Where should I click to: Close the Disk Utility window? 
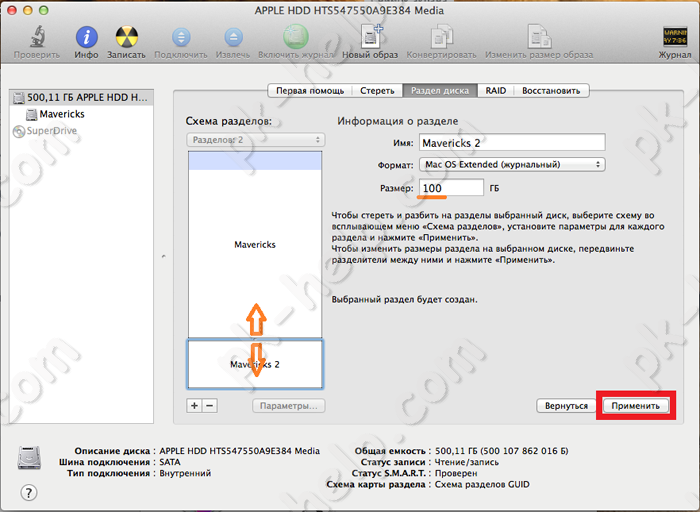[12, 10]
